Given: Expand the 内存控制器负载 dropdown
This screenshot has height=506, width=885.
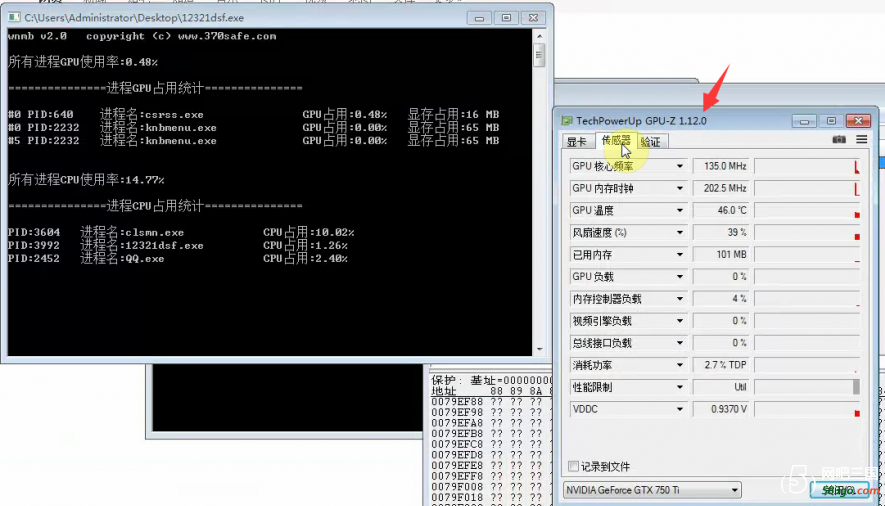Looking at the screenshot, I should click(680, 299).
